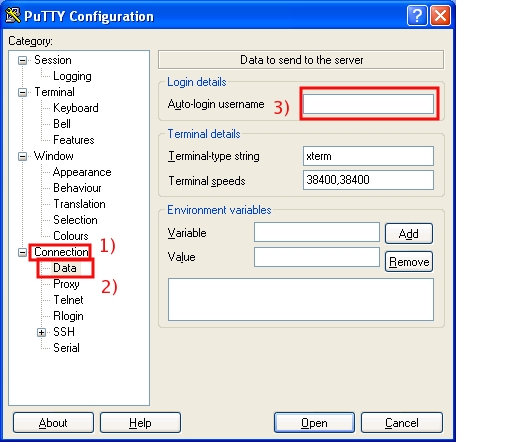This screenshot has height=442, width=512.
Task: Click the Terminal speeds label
Action: pyautogui.click(x=207, y=181)
